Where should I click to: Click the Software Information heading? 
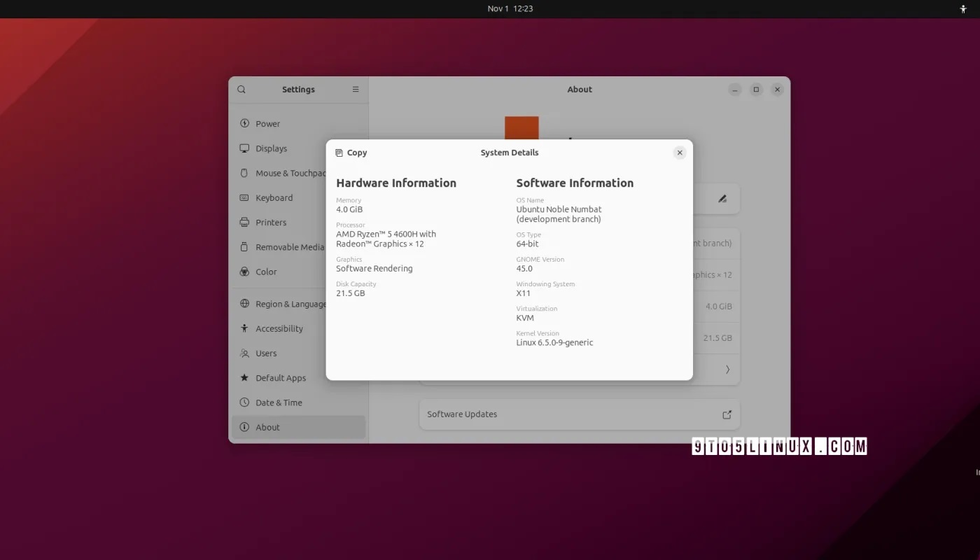[575, 183]
